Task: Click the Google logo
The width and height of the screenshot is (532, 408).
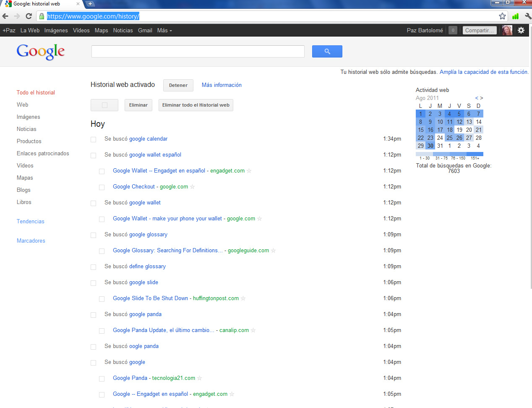Action: pyautogui.click(x=41, y=52)
